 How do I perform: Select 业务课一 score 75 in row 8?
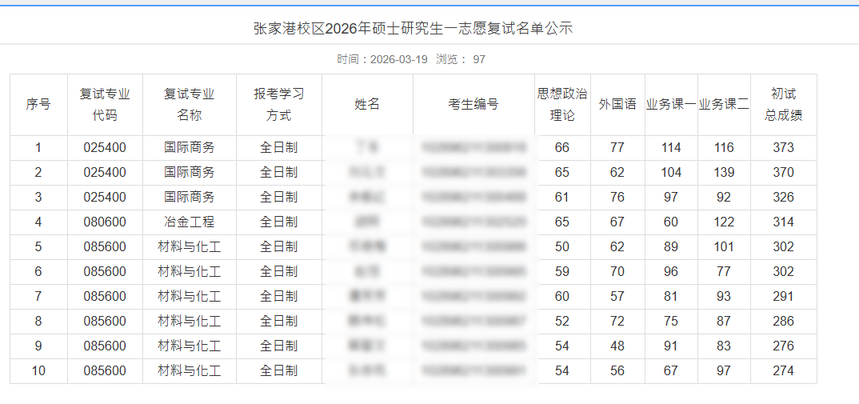pyautogui.click(x=671, y=321)
